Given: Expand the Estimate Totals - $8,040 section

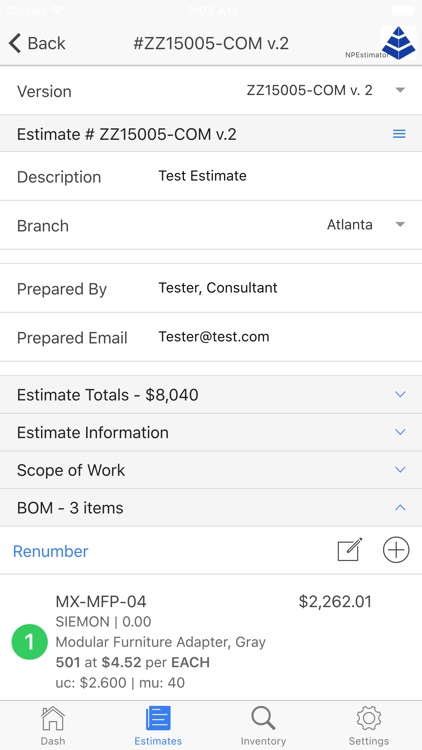Looking at the screenshot, I should coord(211,395).
